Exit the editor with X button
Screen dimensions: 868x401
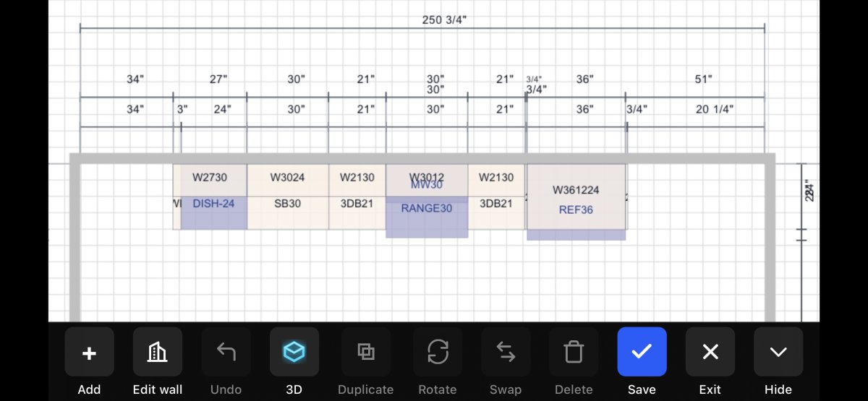[x=710, y=352]
